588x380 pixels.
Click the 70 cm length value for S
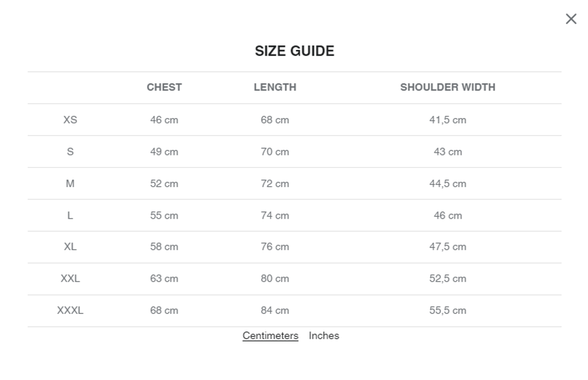[x=276, y=152]
